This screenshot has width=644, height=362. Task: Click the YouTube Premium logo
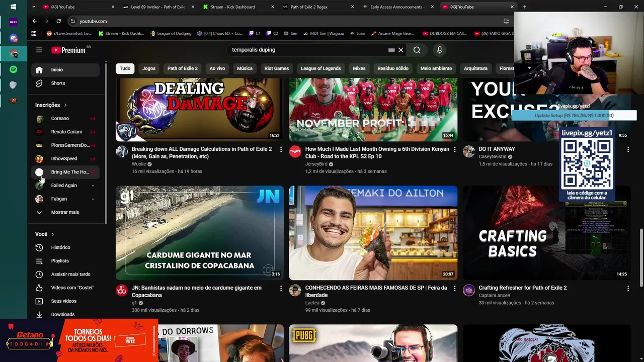click(68, 50)
